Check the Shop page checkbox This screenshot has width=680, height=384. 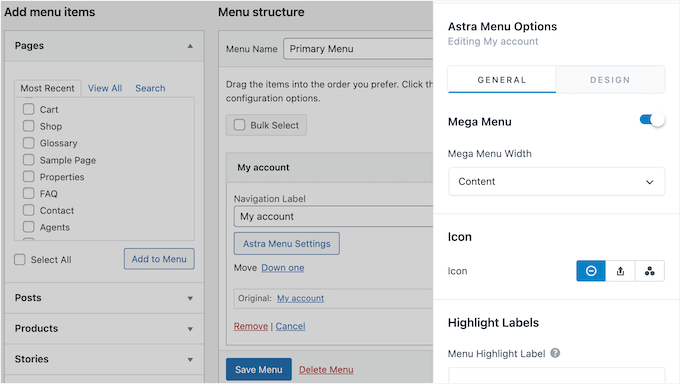coord(29,126)
